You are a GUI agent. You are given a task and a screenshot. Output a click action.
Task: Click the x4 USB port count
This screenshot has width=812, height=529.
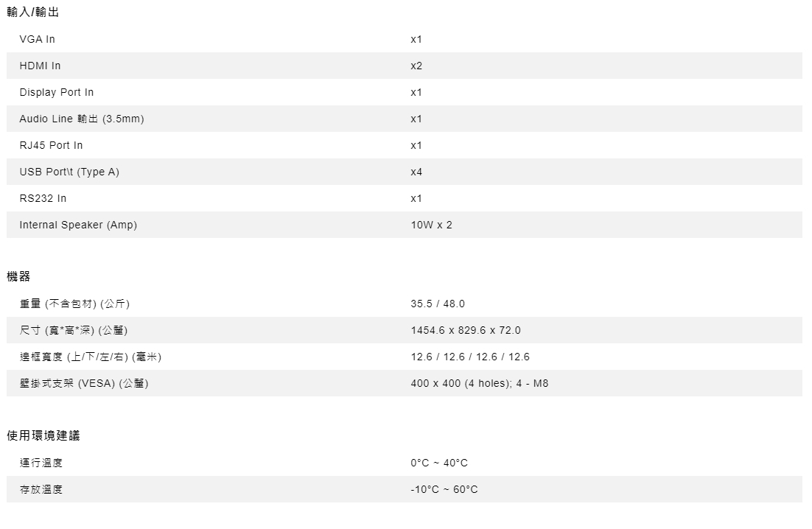[x=416, y=172]
